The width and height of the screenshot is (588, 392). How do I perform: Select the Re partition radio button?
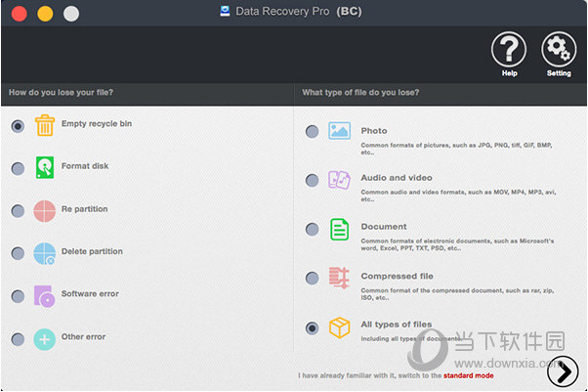click(18, 211)
